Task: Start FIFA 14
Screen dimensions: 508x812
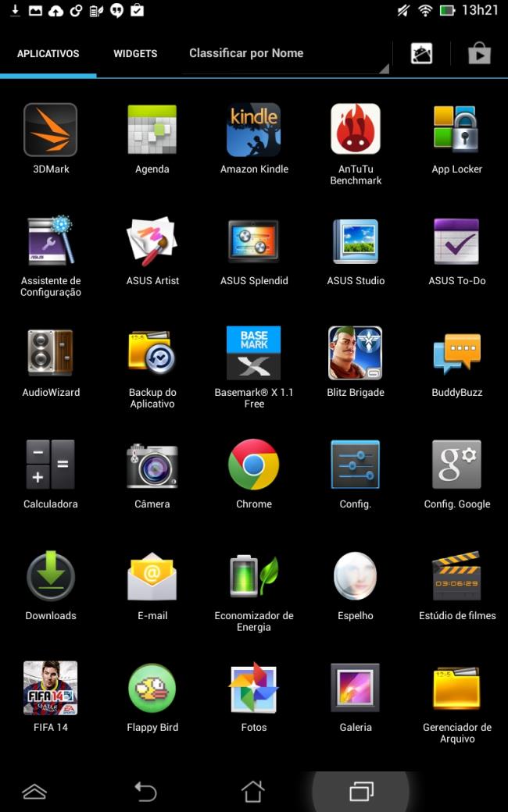Action: 50,688
